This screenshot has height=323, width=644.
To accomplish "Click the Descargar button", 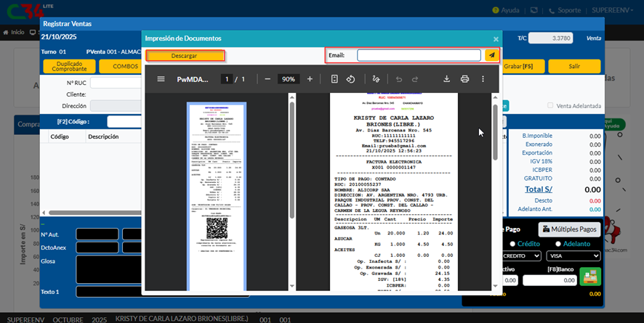I will (x=185, y=55).
